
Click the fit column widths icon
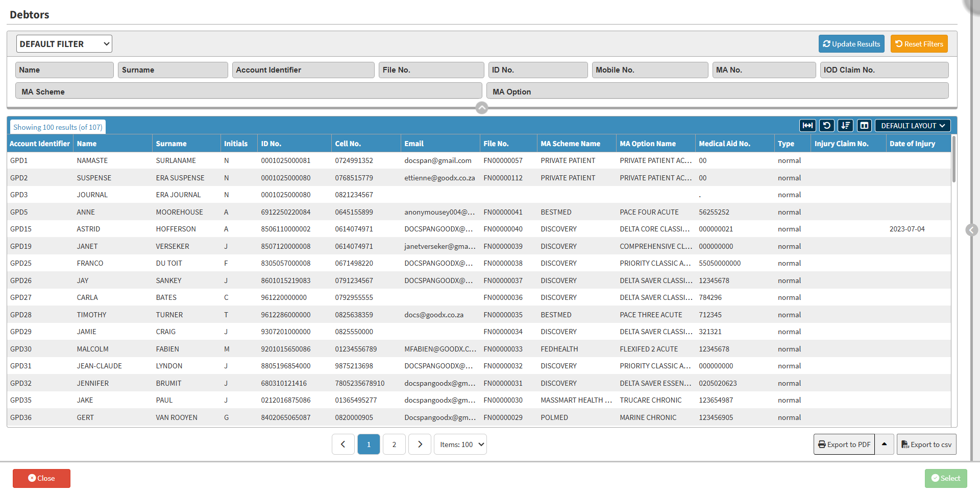tap(807, 126)
